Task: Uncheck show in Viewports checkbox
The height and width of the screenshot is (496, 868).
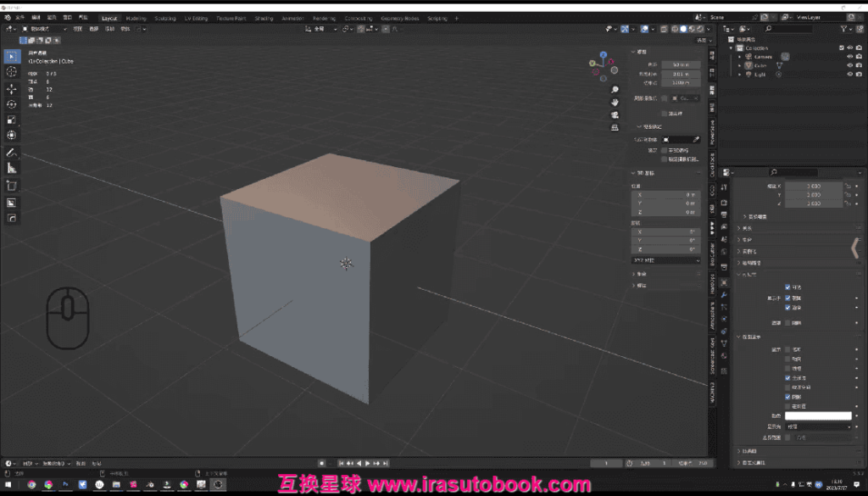Action: (787, 298)
